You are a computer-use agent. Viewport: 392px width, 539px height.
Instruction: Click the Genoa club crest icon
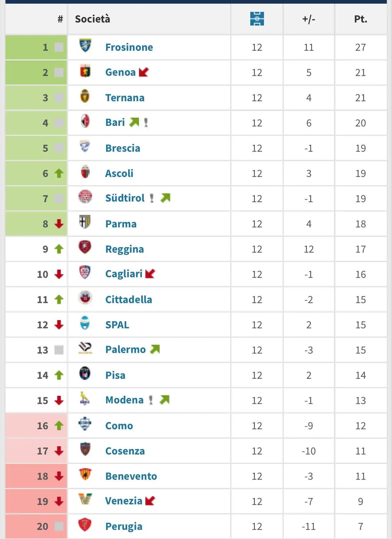pyautogui.click(x=85, y=71)
